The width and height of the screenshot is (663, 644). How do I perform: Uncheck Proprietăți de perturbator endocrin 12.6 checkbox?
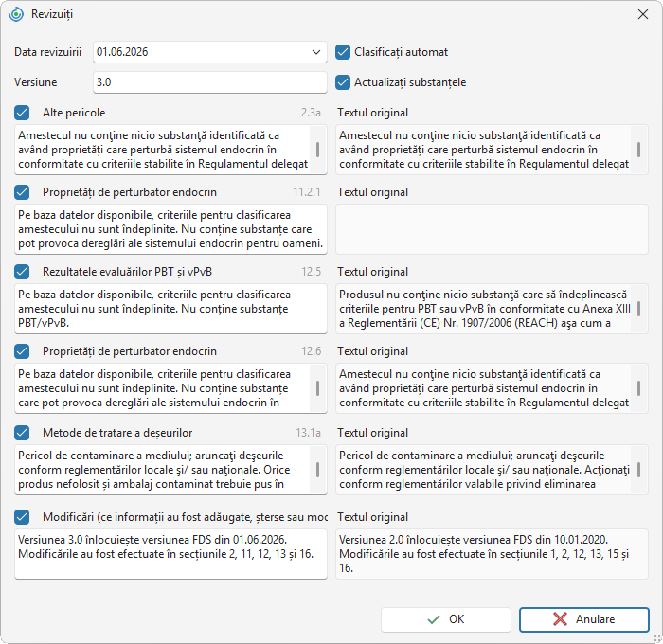click(22, 351)
